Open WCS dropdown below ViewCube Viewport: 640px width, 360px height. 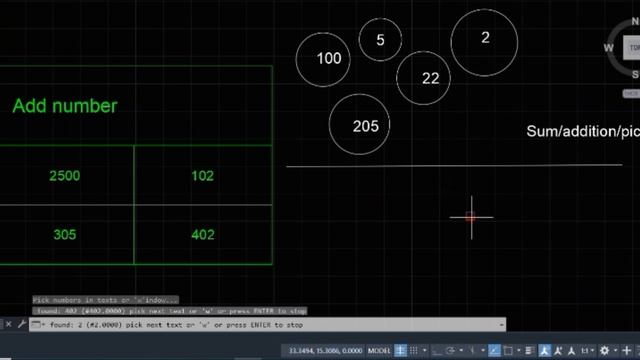pos(631,93)
